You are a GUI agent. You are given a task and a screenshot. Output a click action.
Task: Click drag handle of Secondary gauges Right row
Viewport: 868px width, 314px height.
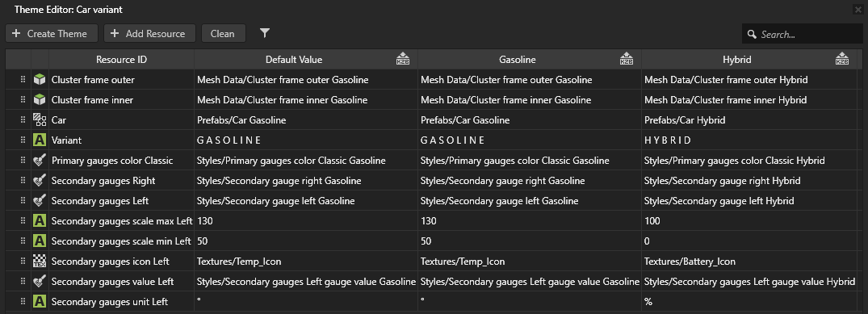23,181
